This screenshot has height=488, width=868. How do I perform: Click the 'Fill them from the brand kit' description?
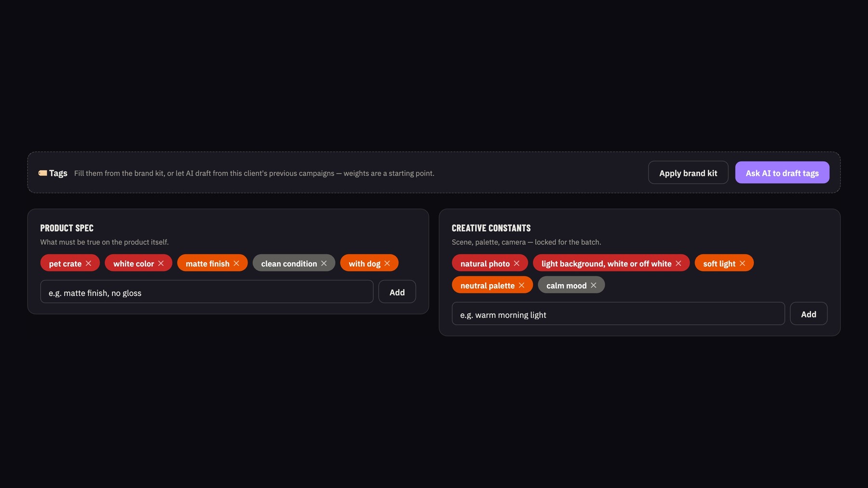[254, 173]
